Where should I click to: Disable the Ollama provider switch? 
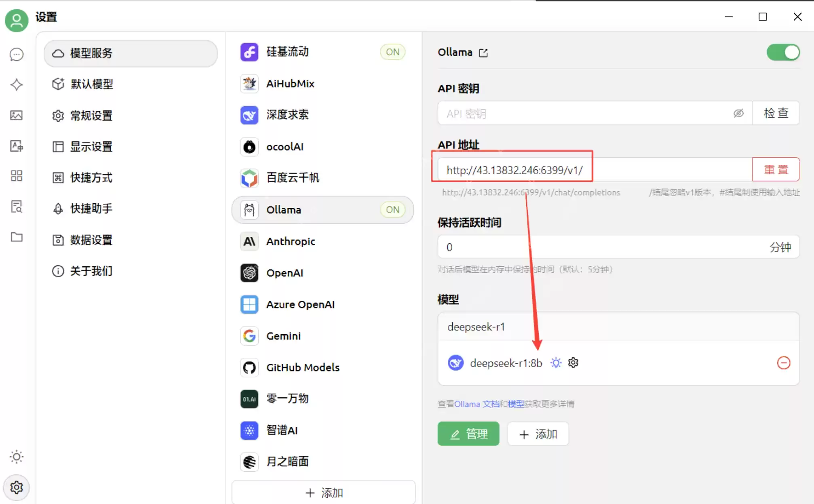(783, 52)
